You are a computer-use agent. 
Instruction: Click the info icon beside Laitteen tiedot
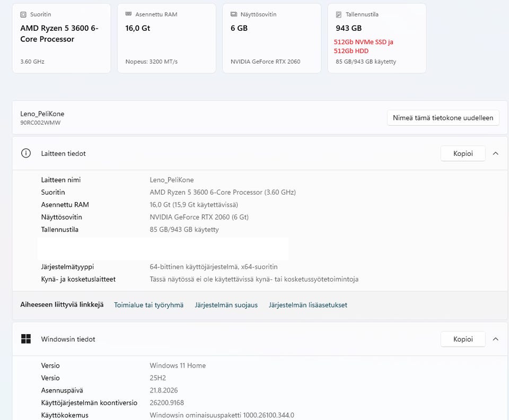[x=25, y=153]
